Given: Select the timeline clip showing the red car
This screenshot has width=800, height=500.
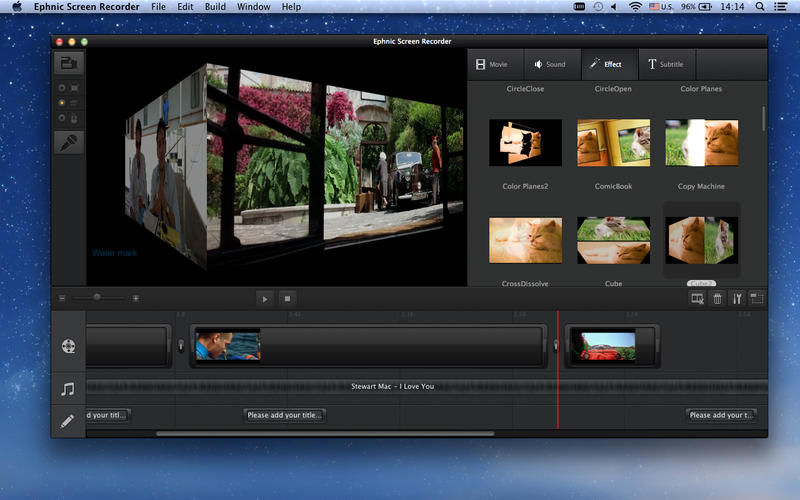Looking at the screenshot, I should (x=612, y=346).
